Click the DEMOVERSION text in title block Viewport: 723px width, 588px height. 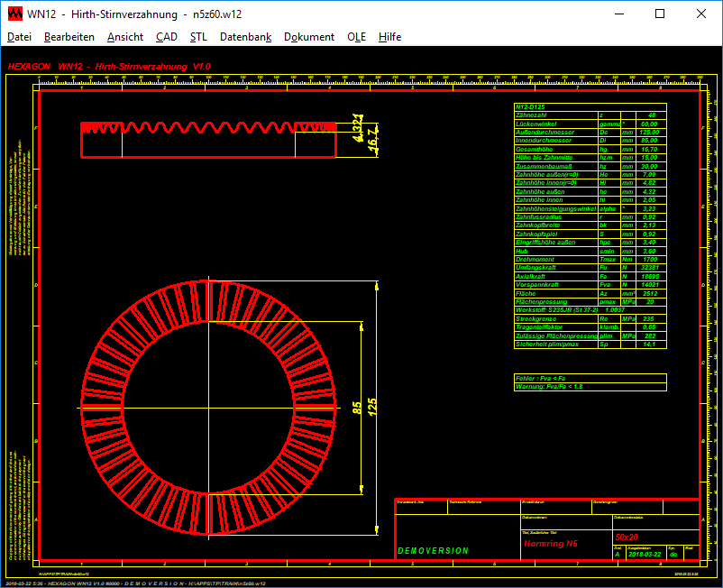[433, 550]
